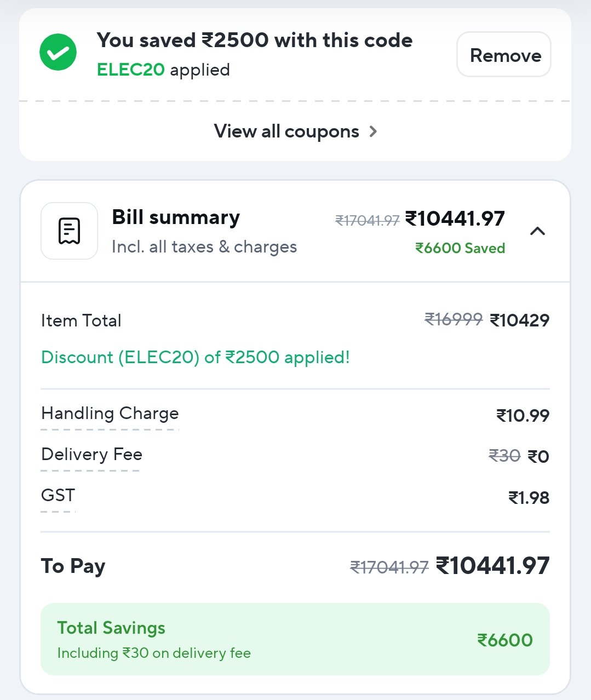Click the arrow next to View all coupons
The width and height of the screenshot is (591, 700).
(x=373, y=131)
